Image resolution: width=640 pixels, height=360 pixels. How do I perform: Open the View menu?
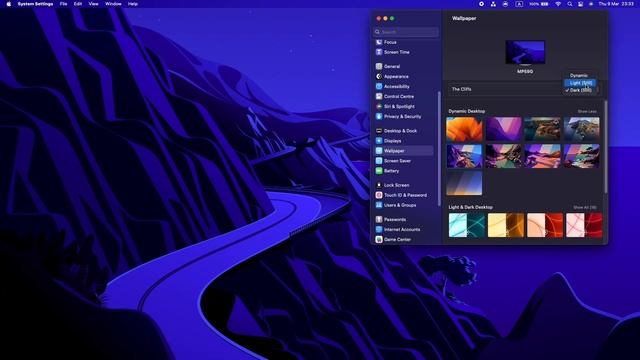point(93,4)
